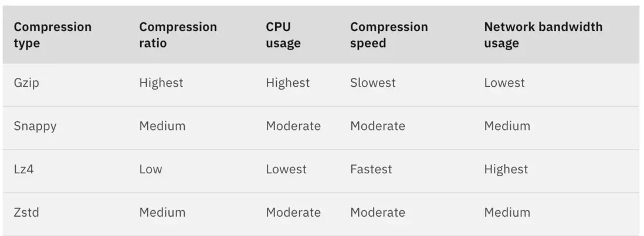Click Gzip's "Highest" compression ratio cell
This screenshot has height=236, width=644.
161,83
